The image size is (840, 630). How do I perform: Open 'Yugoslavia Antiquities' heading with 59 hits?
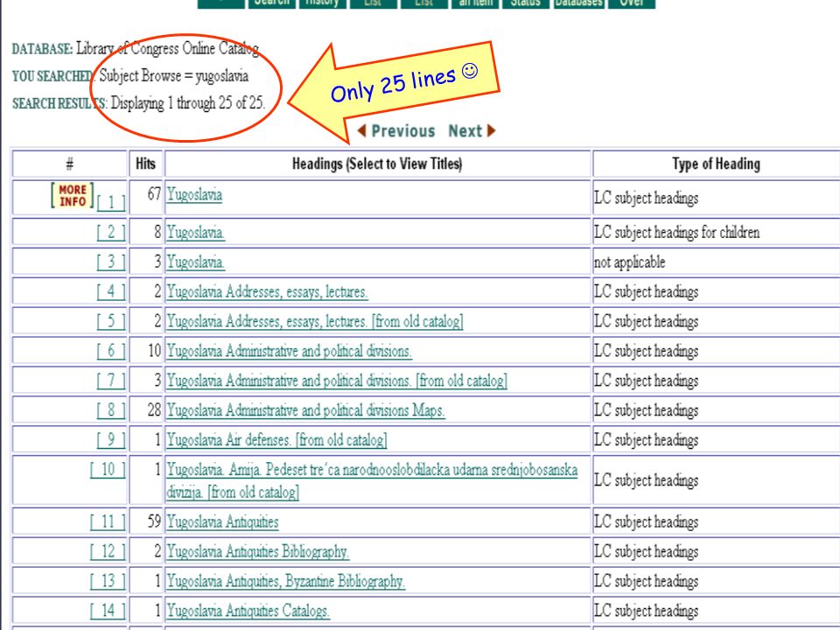tap(222, 521)
